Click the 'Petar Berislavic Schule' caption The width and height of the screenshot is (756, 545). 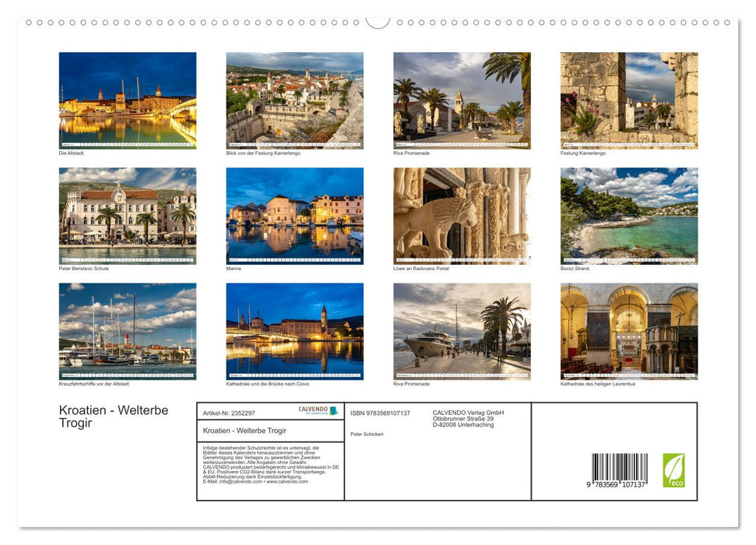[x=84, y=268]
